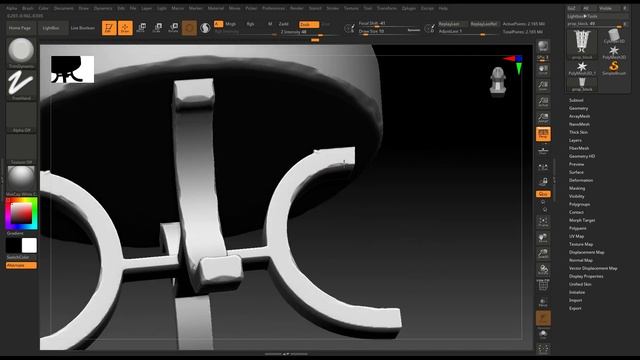Click the silhouette thumbnail in canvas corner
This screenshot has width=640, height=360.
(x=72, y=69)
